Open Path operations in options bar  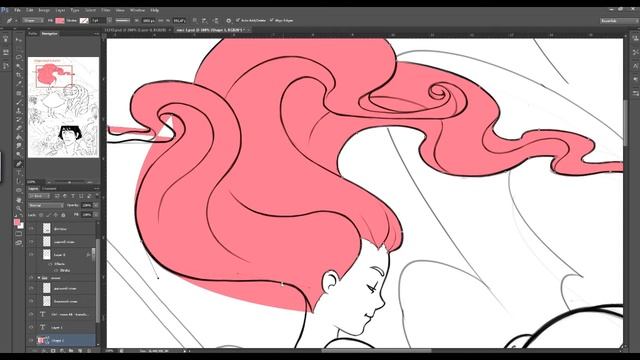pyautogui.click(x=195, y=20)
